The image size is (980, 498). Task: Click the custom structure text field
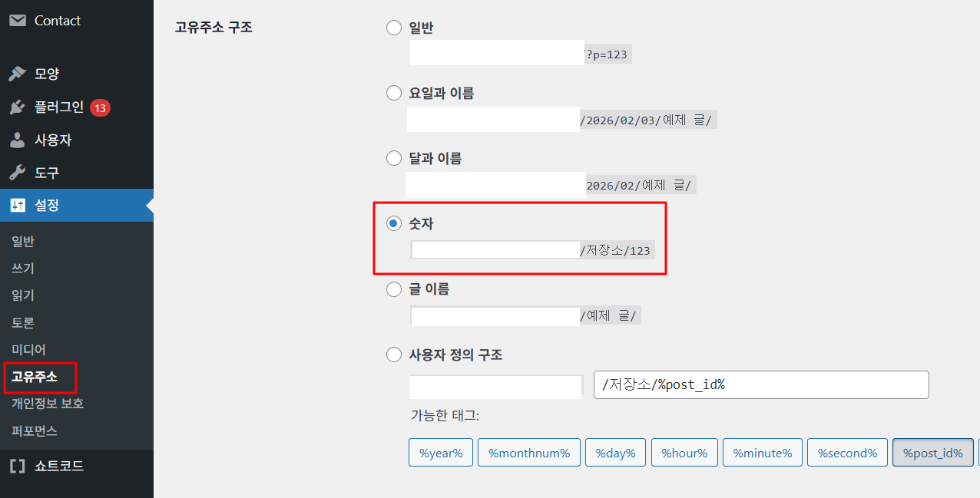pos(760,385)
